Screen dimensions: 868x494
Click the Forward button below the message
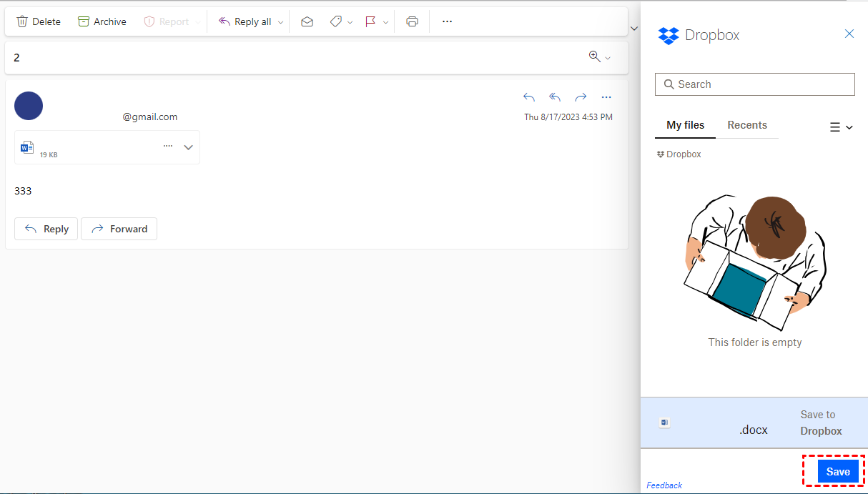pyautogui.click(x=119, y=229)
